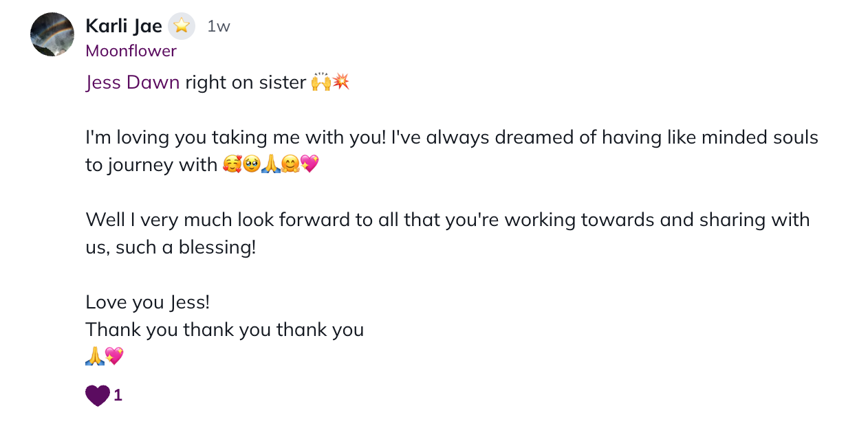The width and height of the screenshot is (868, 426).
Task: Click the collision burst emoji after sister
Action: coord(340,82)
